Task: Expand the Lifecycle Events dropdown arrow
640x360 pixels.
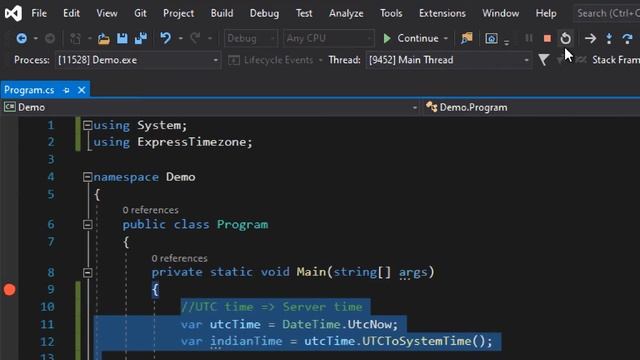Action: coord(320,60)
